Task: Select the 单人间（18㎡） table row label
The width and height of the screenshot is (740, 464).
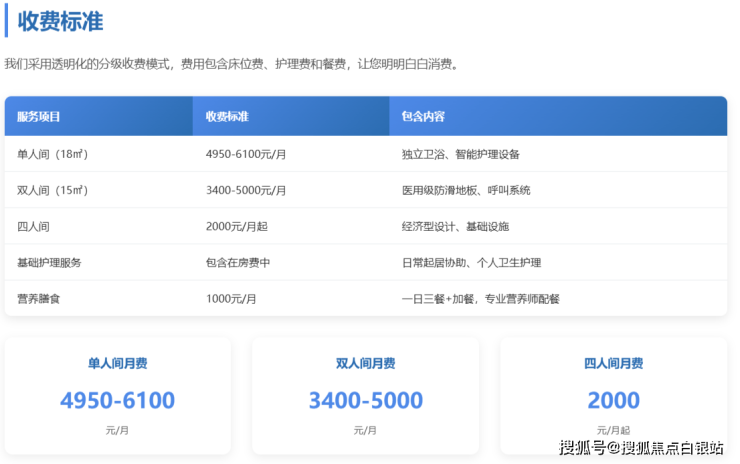Action: point(53,154)
